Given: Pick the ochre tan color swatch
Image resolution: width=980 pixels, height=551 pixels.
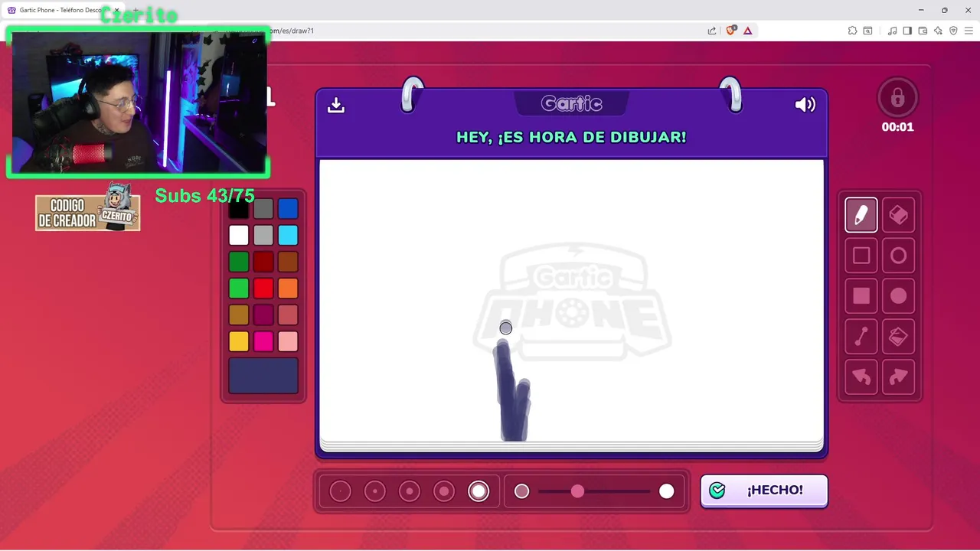Looking at the screenshot, I should 239,315.
